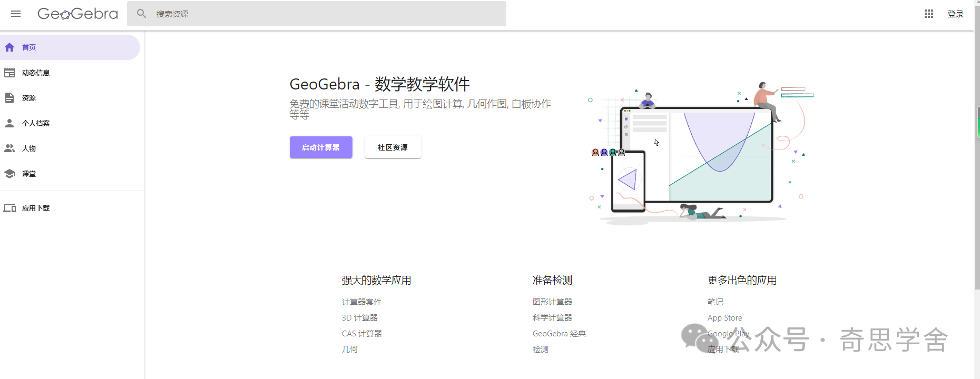Open the 科学计算器 link
980x379 pixels.
(x=552, y=318)
